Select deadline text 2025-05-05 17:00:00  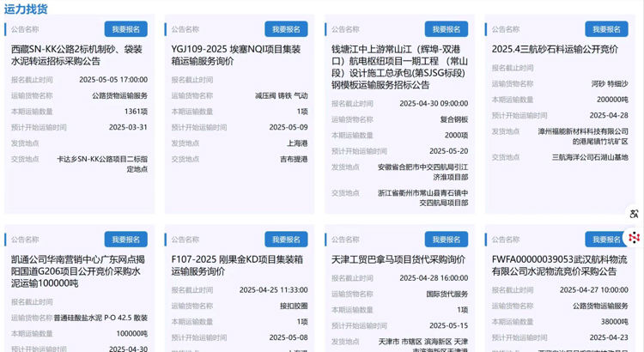pyautogui.click(x=113, y=80)
